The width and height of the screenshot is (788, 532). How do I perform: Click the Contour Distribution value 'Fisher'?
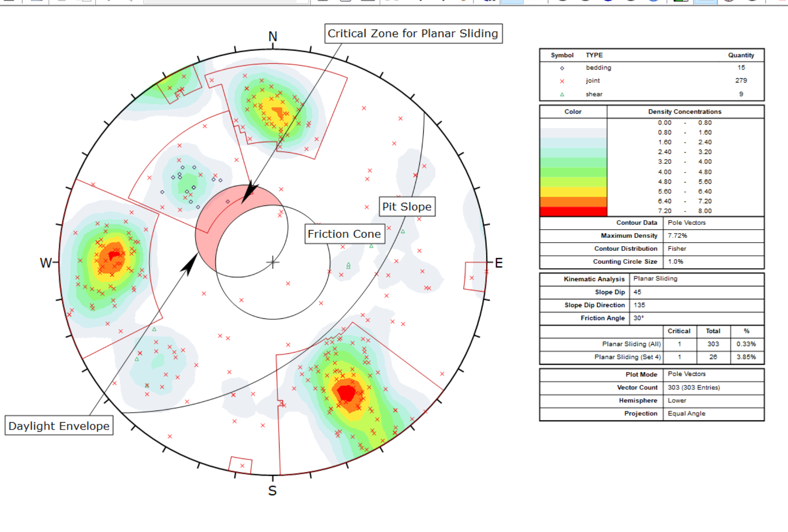click(677, 249)
